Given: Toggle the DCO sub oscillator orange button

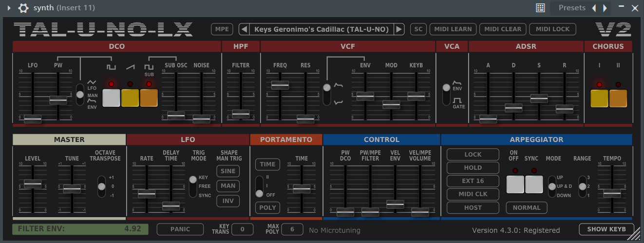Looking at the screenshot, I should coord(149,98).
